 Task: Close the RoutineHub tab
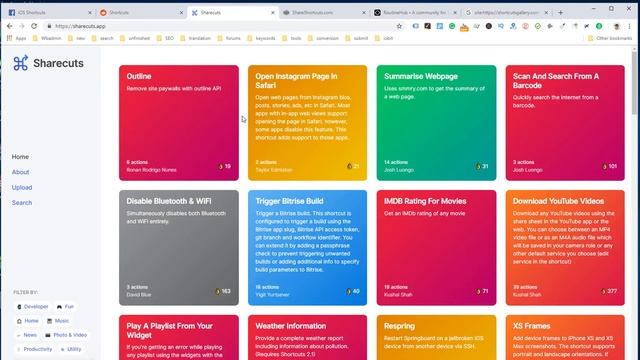455,13
